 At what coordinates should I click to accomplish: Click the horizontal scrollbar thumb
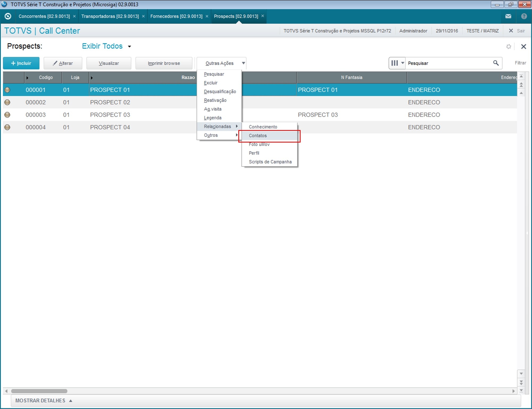[39, 391]
